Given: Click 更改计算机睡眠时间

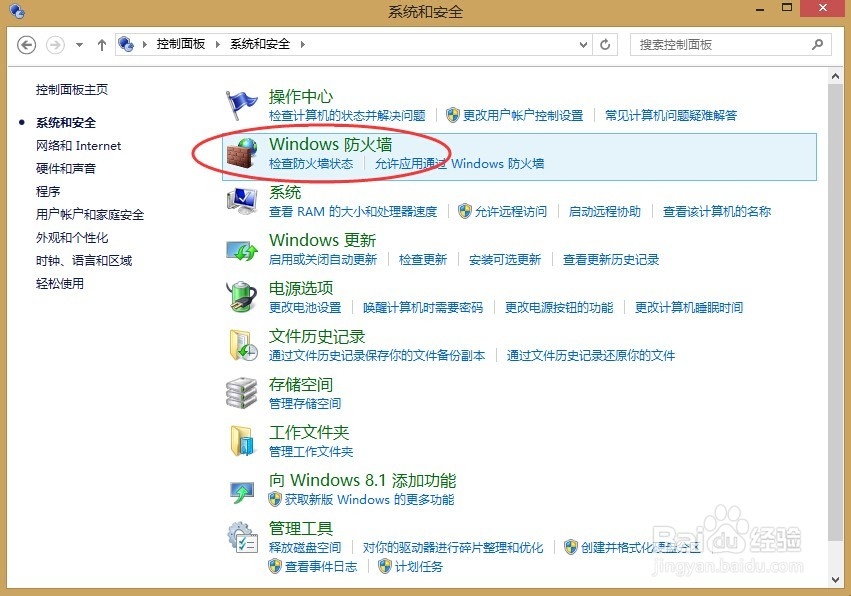Looking at the screenshot, I should [x=689, y=308].
